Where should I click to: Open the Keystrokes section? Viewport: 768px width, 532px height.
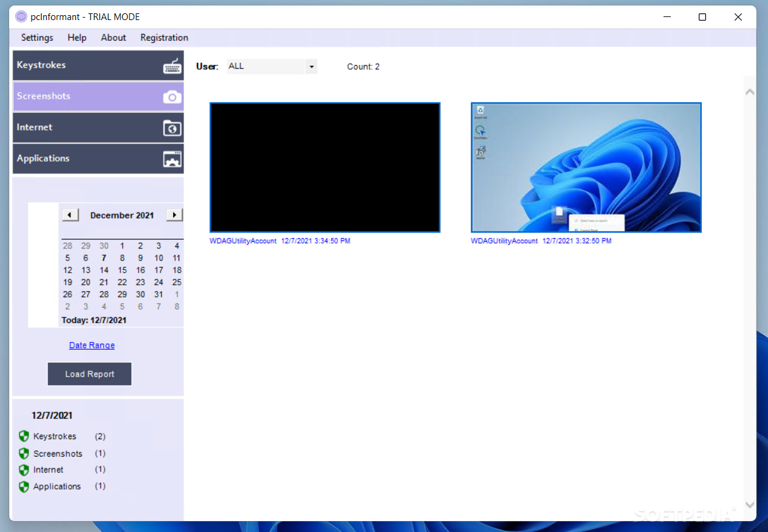[98, 66]
